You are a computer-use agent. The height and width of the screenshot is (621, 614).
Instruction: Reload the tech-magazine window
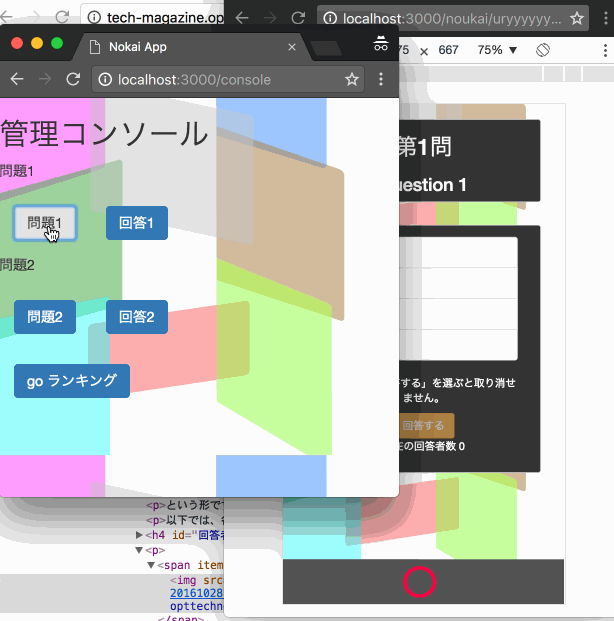pos(62,17)
